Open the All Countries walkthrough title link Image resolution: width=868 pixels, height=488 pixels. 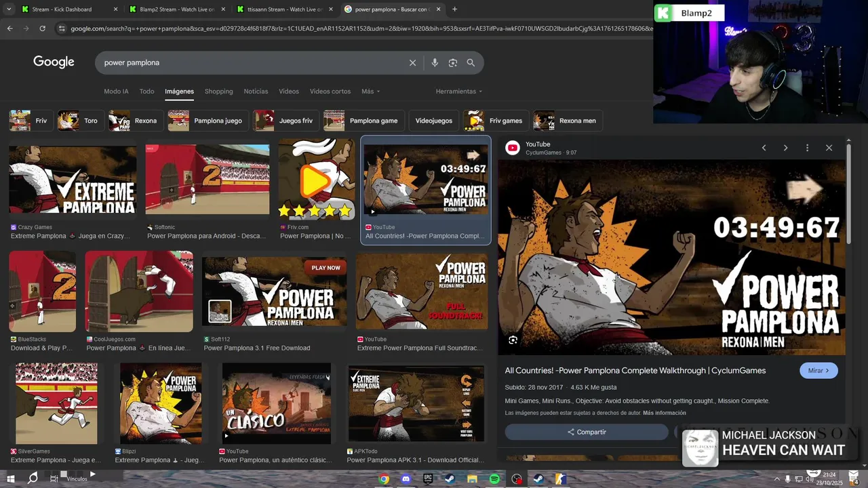click(635, 371)
